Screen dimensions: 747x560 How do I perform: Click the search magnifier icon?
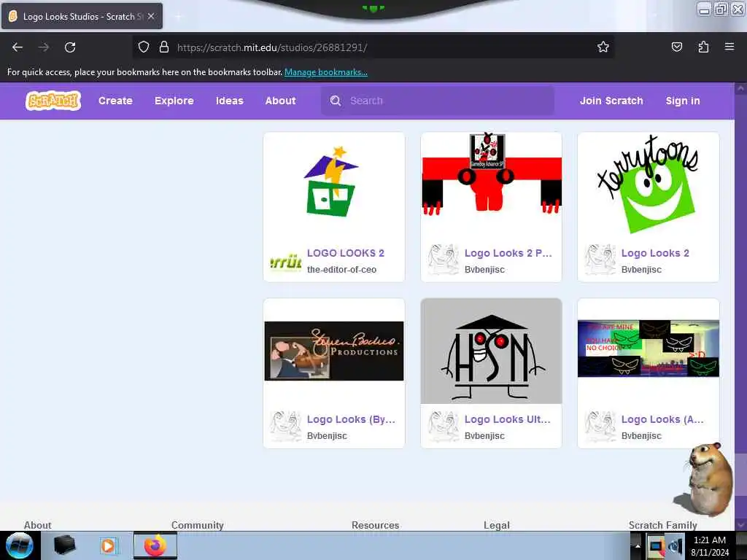tap(336, 101)
